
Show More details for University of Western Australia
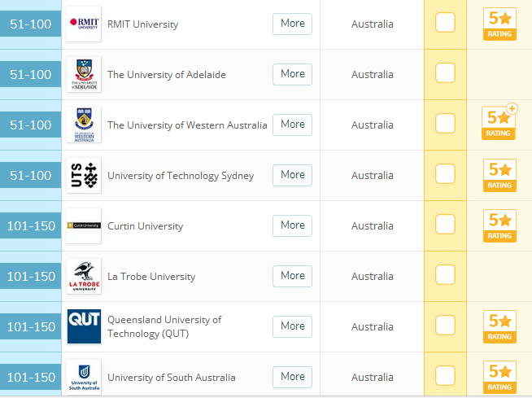click(292, 125)
